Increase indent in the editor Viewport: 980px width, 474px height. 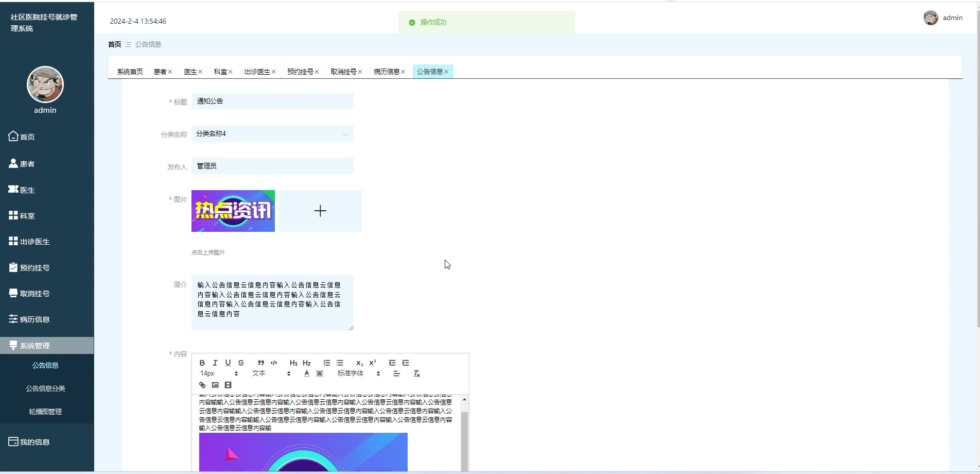406,363
